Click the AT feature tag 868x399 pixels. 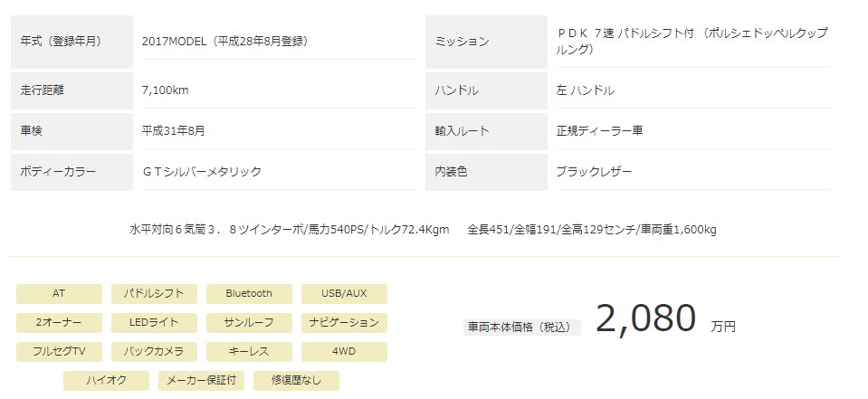[59, 294]
